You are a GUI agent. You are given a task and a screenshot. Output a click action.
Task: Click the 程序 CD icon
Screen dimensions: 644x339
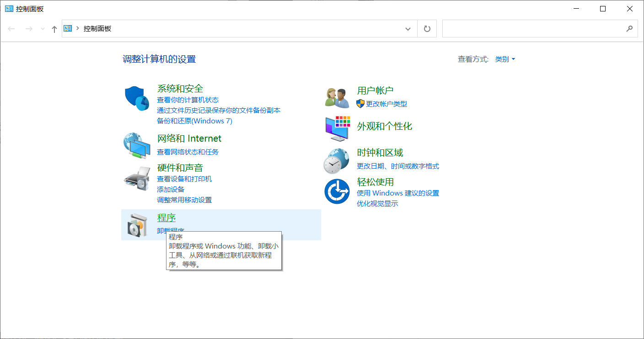point(136,225)
